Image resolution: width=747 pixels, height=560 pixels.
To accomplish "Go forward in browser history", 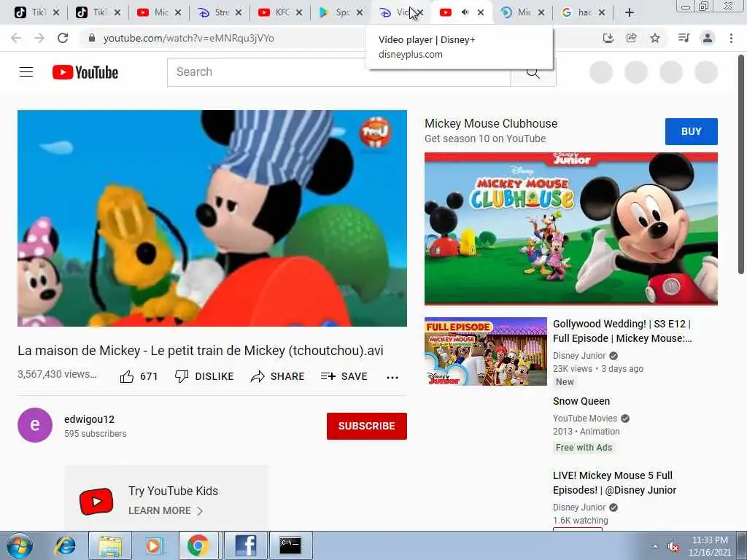I will coord(39,38).
